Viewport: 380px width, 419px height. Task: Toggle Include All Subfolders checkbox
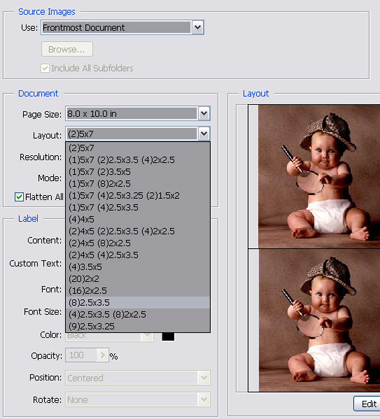click(x=45, y=68)
